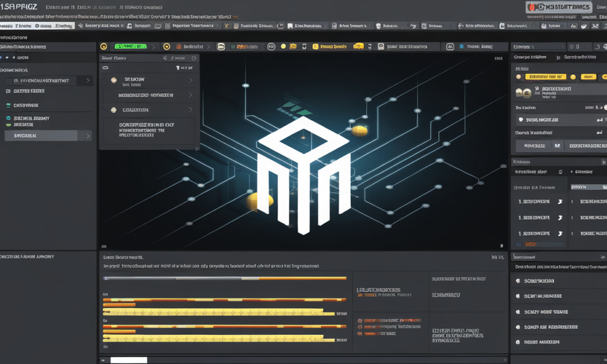Click the wide yellow button in right panel

click(x=546, y=76)
